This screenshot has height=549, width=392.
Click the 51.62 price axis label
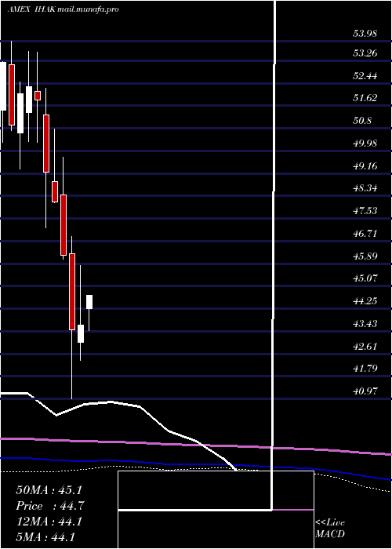point(365,98)
